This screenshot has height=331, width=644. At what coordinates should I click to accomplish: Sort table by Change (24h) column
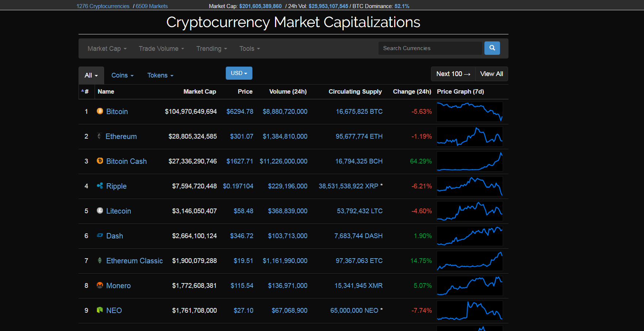tap(412, 91)
